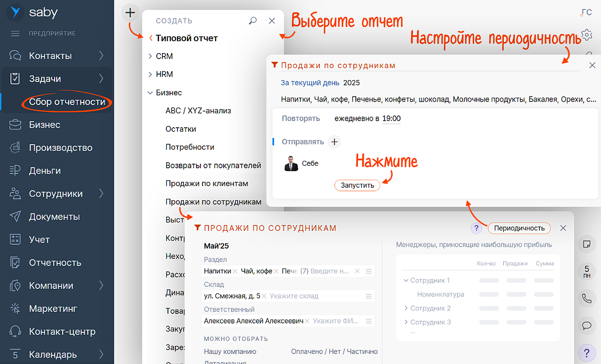Click the question mark help icon near Периодичность
Viewport: 601px width, 364px height.
point(476,228)
